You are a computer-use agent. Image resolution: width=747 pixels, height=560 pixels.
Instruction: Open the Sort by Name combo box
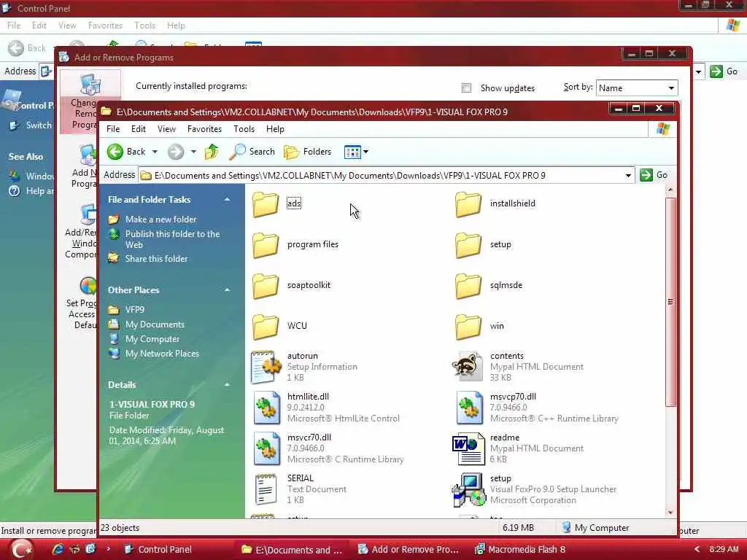coord(637,88)
